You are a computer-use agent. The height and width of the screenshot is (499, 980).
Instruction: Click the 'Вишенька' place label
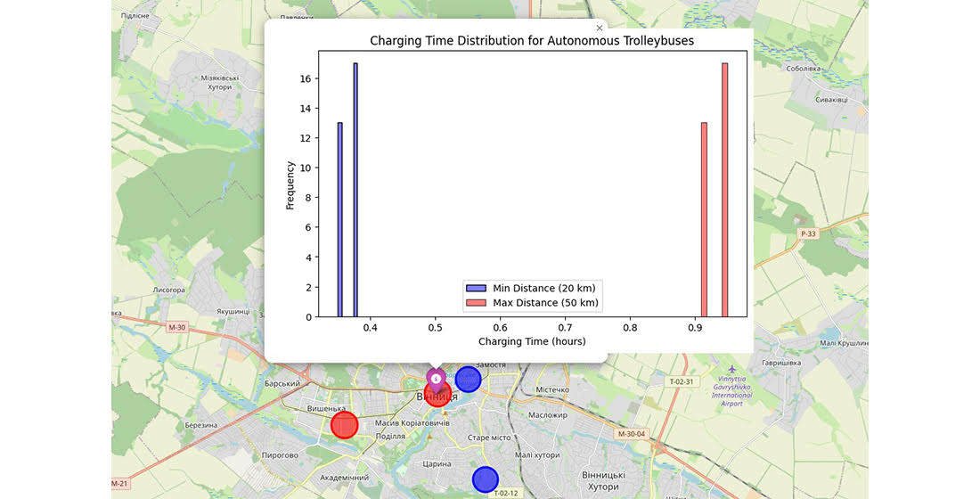[326, 409]
